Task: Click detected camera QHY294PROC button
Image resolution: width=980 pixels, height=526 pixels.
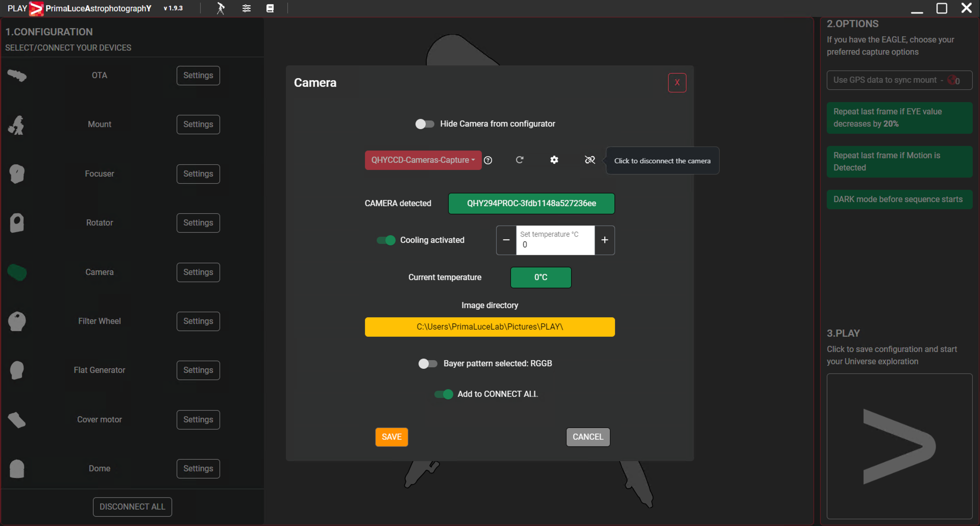Action: click(531, 204)
